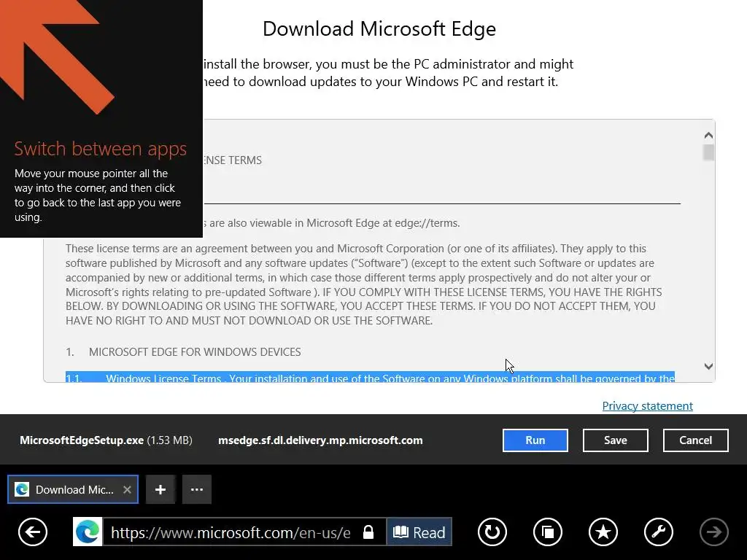Open a new tab with the plus button
This screenshot has width=747, height=560.
160,489
